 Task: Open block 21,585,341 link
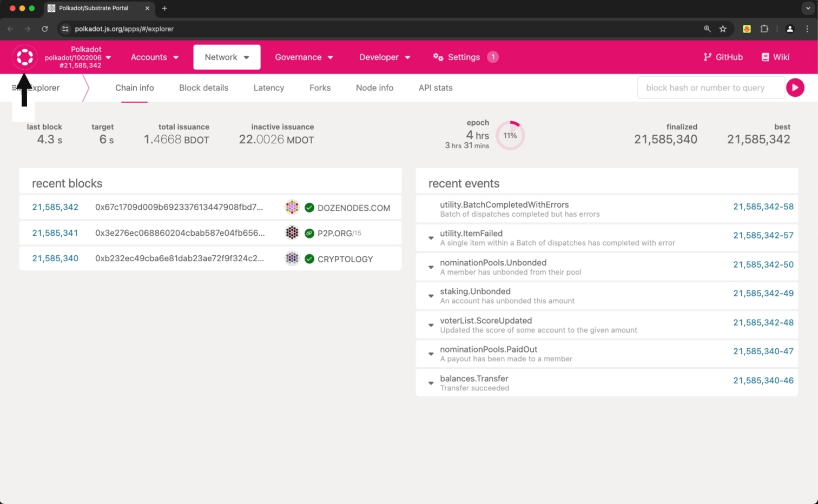(55, 233)
